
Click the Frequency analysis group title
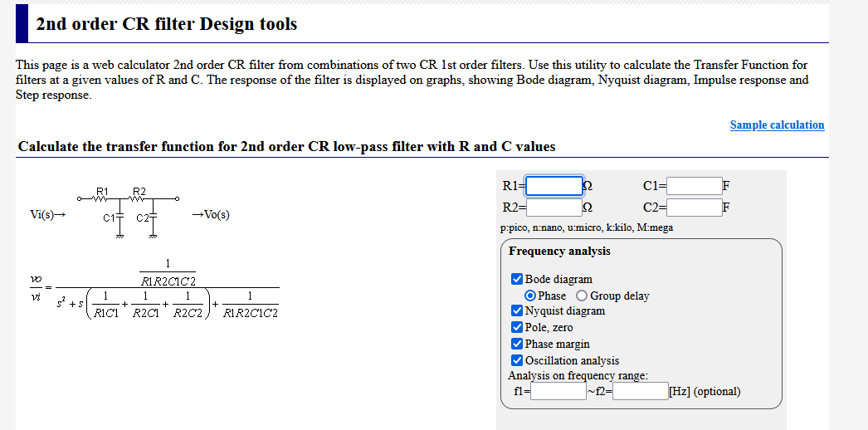tap(559, 252)
